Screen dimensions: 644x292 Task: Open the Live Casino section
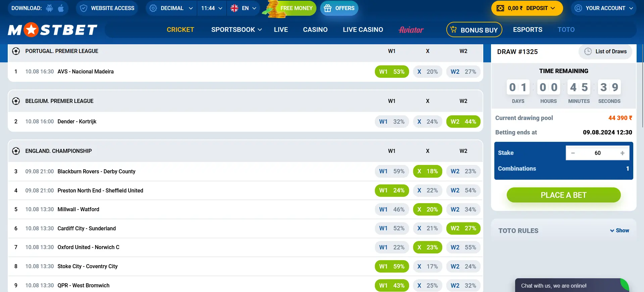[363, 30]
